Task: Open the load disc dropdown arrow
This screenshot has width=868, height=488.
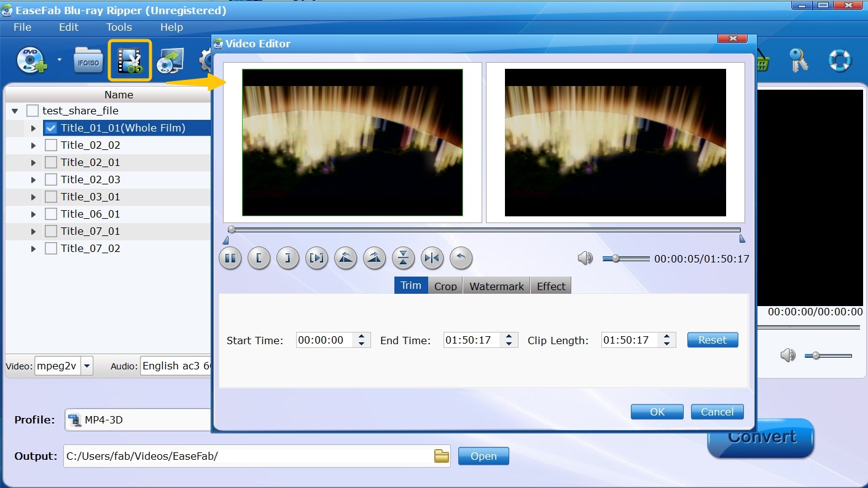Action: click(60, 60)
